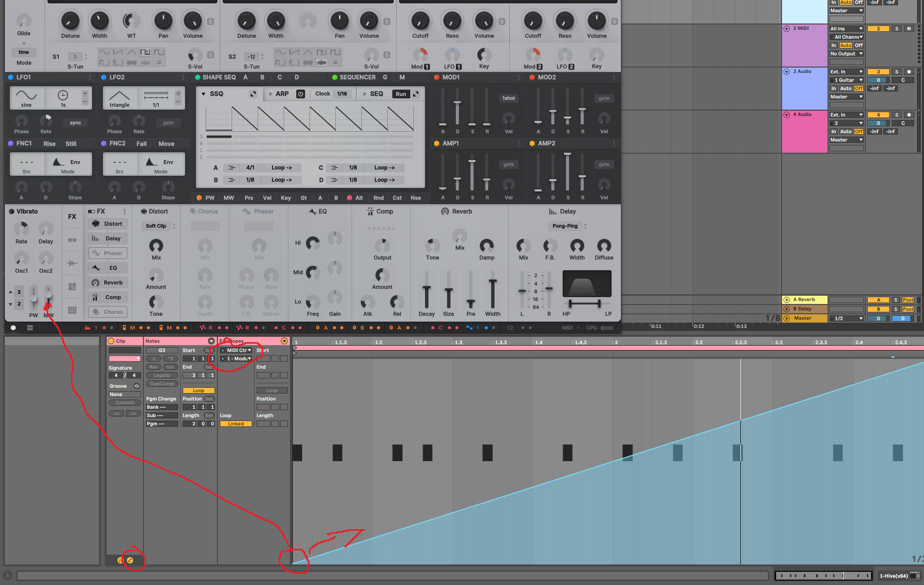
Task: Click the Run button in SEQ
Action: click(401, 94)
